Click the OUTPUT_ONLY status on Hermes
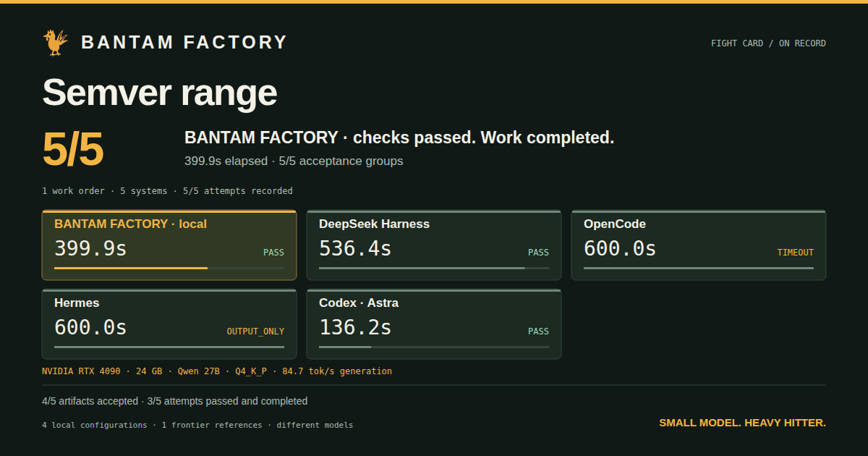The height and width of the screenshot is (456, 868). point(255,332)
